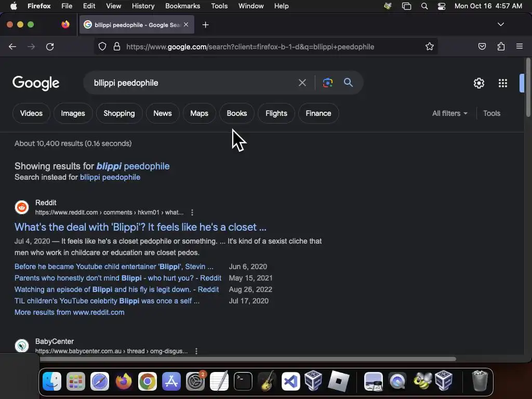Open the Extensions puzzle icon
This screenshot has width=532, height=399.
pyautogui.click(x=501, y=46)
